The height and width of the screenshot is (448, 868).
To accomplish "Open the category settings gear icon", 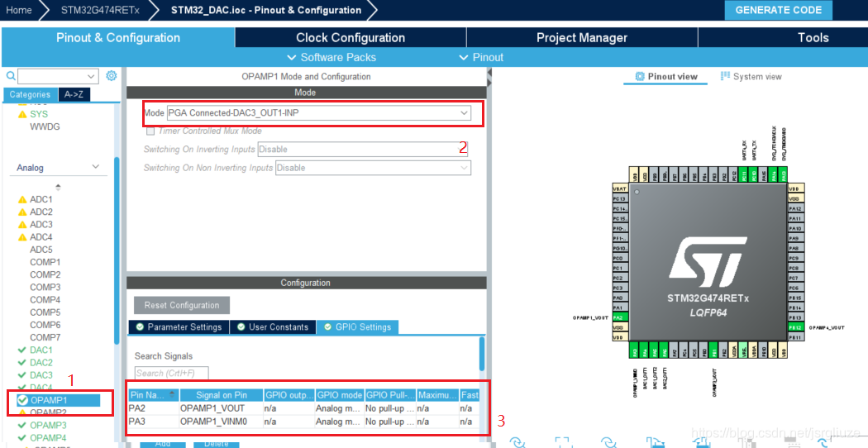I will tap(112, 75).
